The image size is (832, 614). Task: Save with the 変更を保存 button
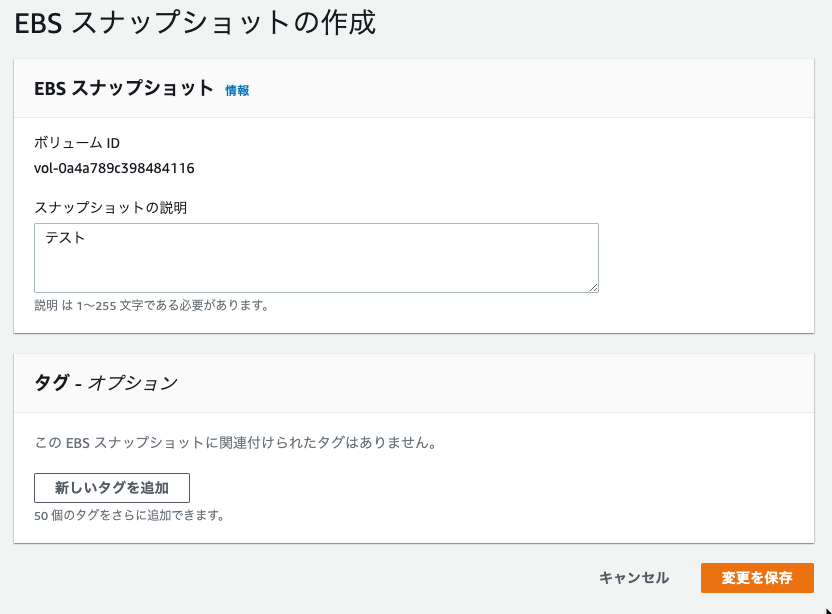click(x=757, y=577)
